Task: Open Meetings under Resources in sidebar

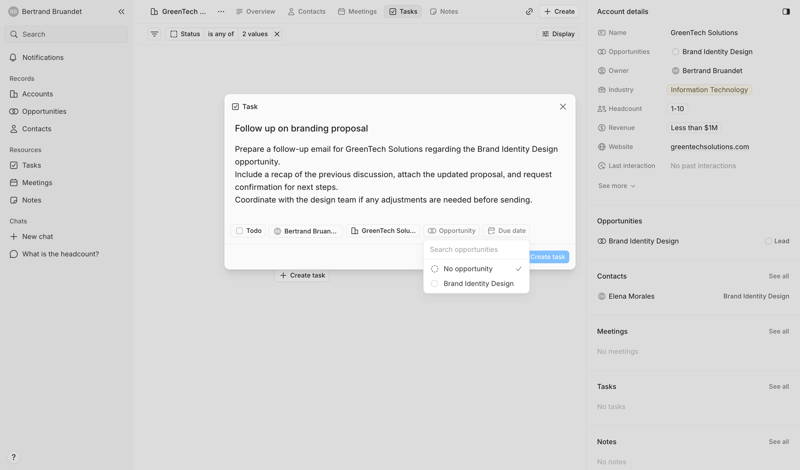Action: tap(31, 183)
